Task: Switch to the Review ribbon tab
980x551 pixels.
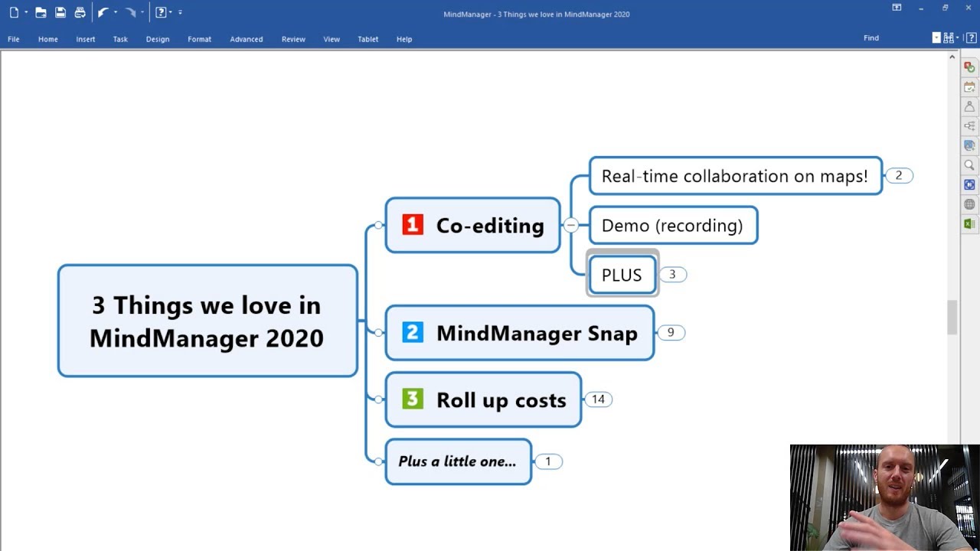Action: pos(293,39)
